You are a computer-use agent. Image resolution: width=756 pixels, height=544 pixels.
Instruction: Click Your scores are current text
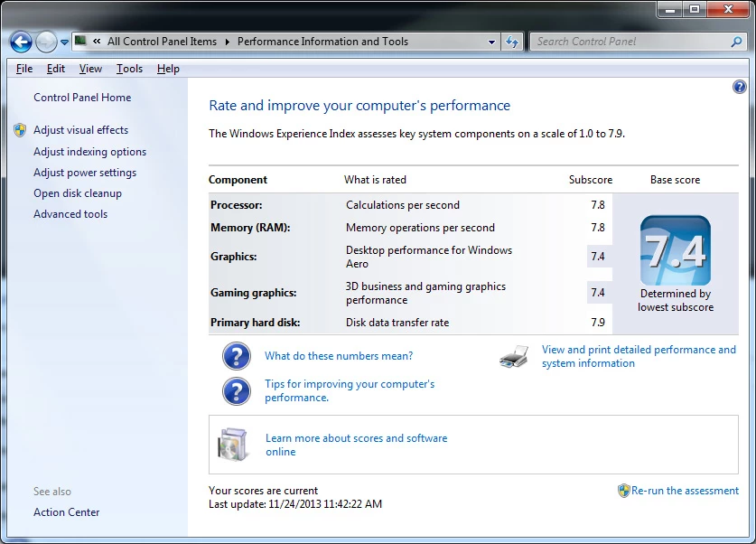[x=263, y=491]
